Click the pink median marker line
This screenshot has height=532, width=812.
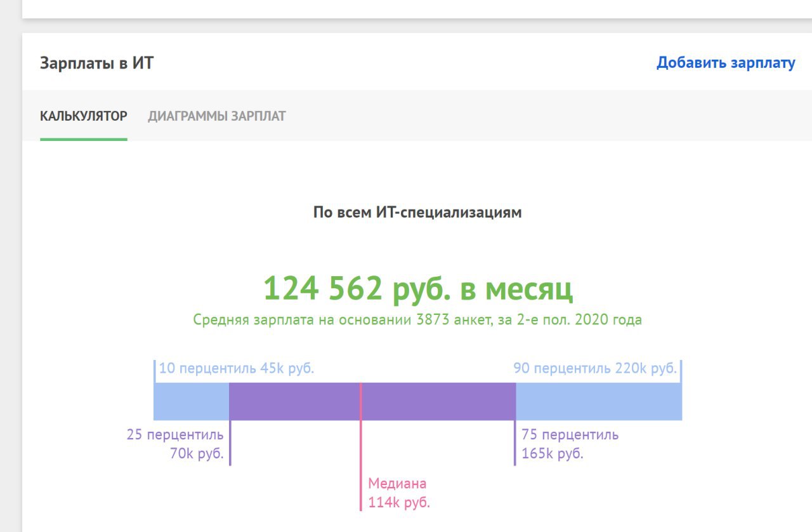pyautogui.click(x=361, y=446)
